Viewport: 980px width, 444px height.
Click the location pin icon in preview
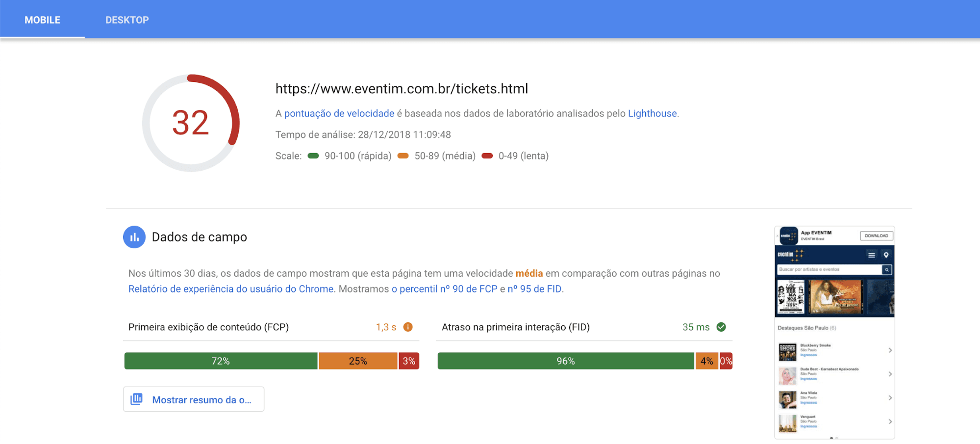[886, 255]
